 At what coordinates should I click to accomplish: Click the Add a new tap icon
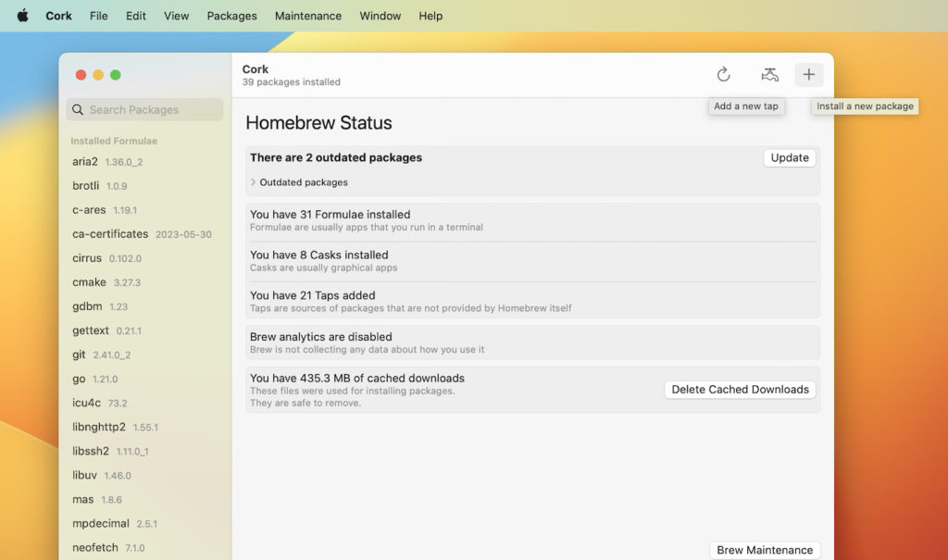(769, 75)
